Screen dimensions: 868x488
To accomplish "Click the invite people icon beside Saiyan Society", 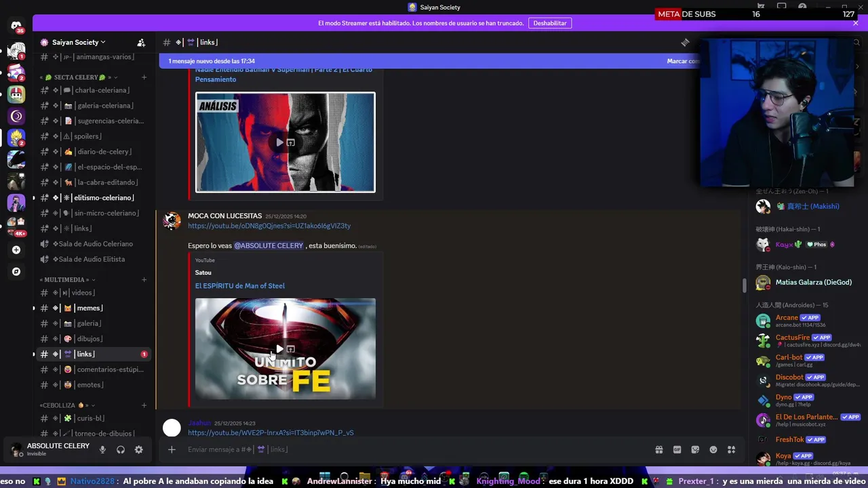I will 141,42.
